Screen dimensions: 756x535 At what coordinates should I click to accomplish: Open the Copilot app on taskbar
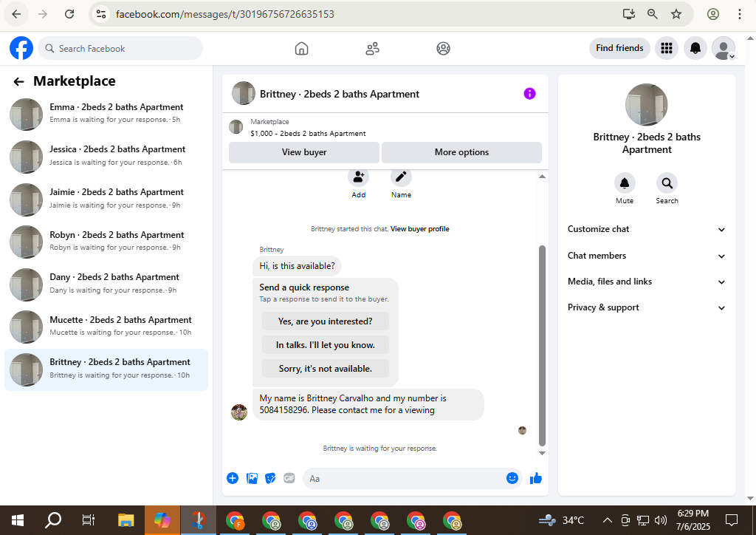162,520
